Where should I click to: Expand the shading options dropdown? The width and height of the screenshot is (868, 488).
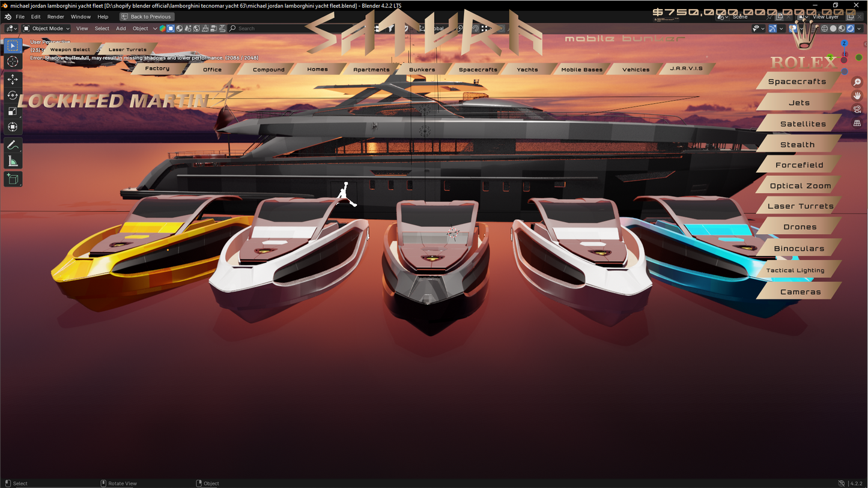(x=858, y=28)
